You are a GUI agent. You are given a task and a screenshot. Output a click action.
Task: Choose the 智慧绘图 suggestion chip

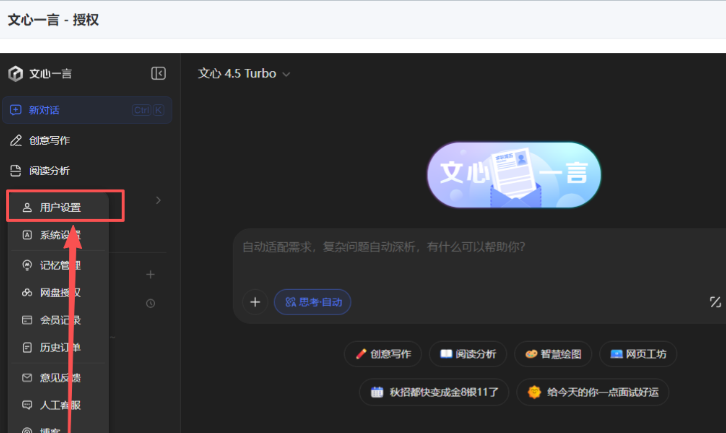[x=553, y=354]
